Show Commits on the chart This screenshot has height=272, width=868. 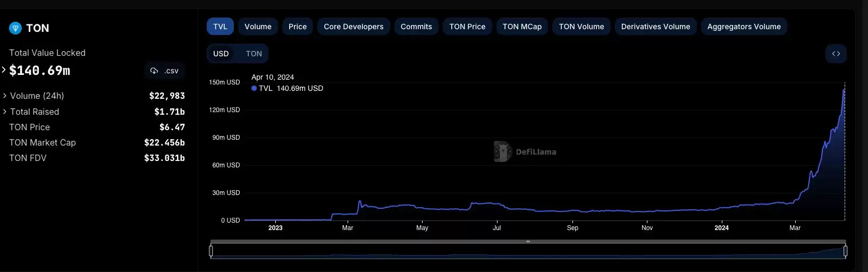(416, 27)
